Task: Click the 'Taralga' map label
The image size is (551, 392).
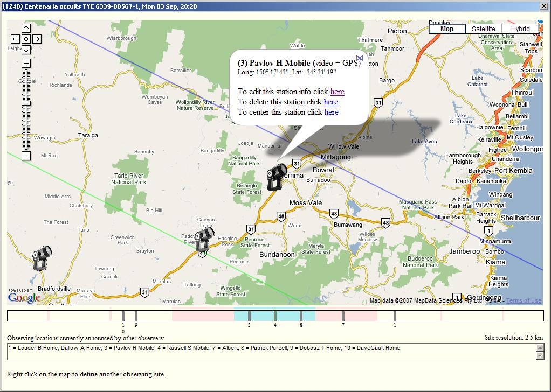Action: 88,136
